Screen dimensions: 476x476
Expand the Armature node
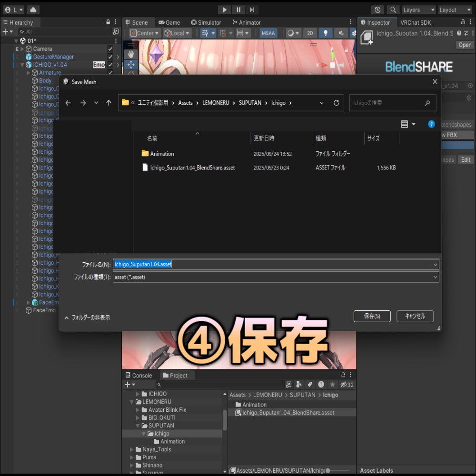[x=28, y=72]
